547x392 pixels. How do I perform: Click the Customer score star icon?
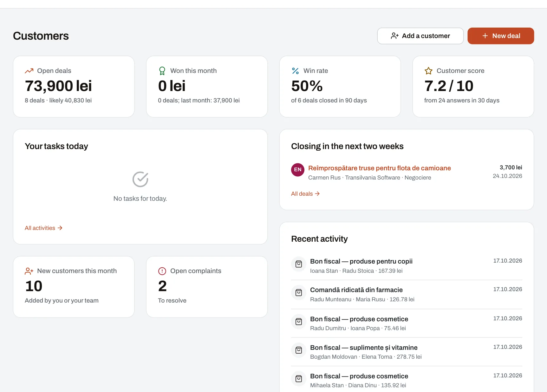tap(428, 71)
